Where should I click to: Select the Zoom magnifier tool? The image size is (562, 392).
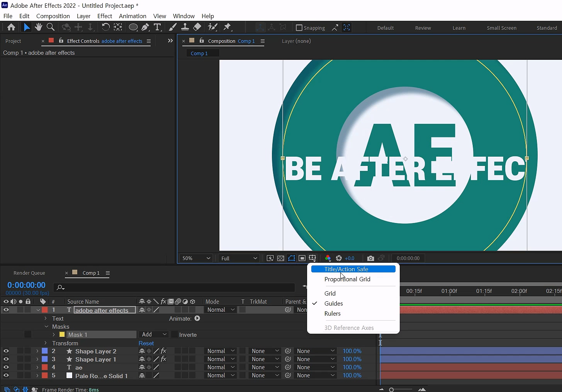click(x=50, y=27)
